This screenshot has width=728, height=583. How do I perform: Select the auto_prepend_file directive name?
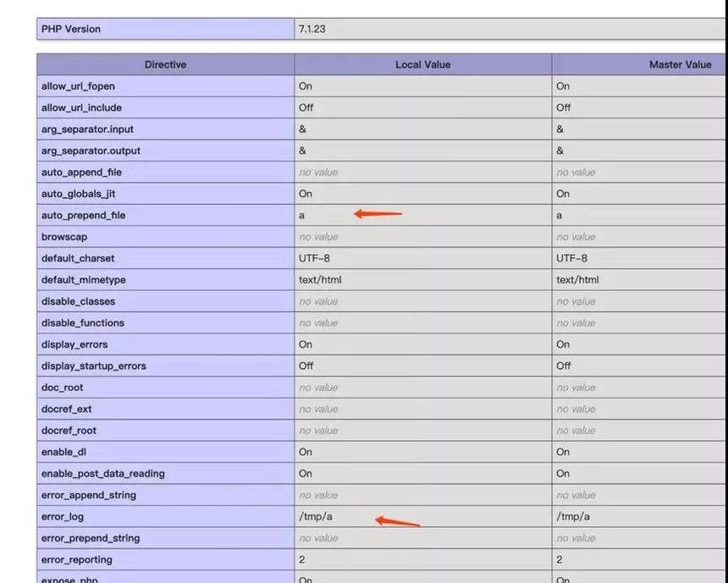tap(83, 216)
